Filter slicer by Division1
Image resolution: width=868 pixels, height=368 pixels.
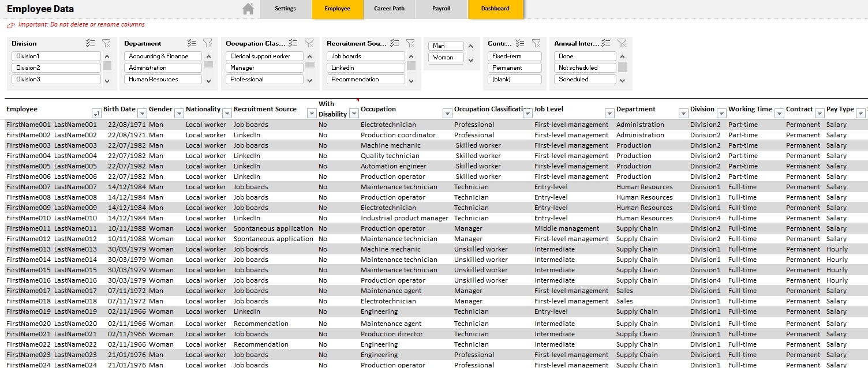click(56, 56)
